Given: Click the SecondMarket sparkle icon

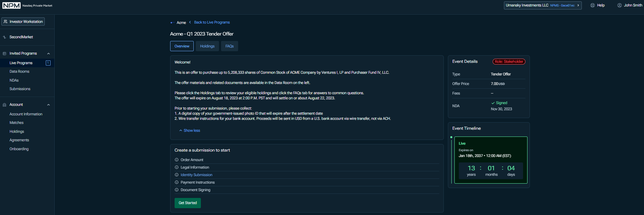Looking at the screenshot, I should pyautogui.click(x=4, y=37).
